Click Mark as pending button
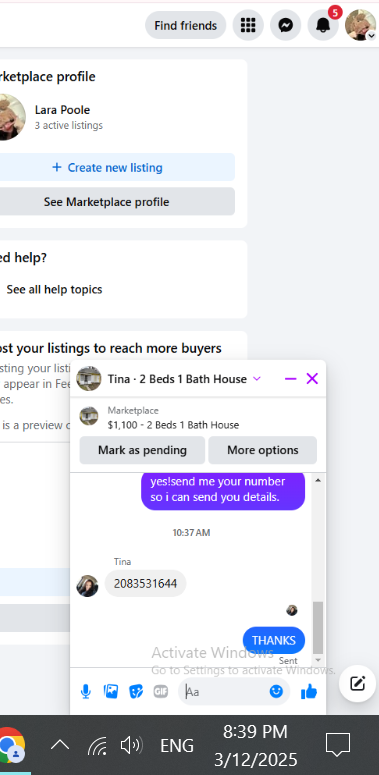This screenshot has height=775, width=379. (x=142, y=450)
